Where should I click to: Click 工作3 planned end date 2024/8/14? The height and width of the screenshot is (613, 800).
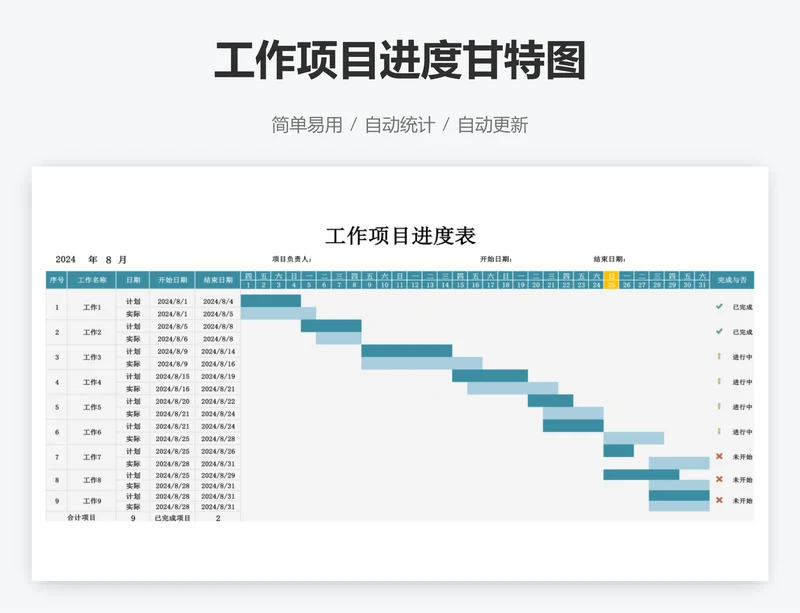click(218, 351)
